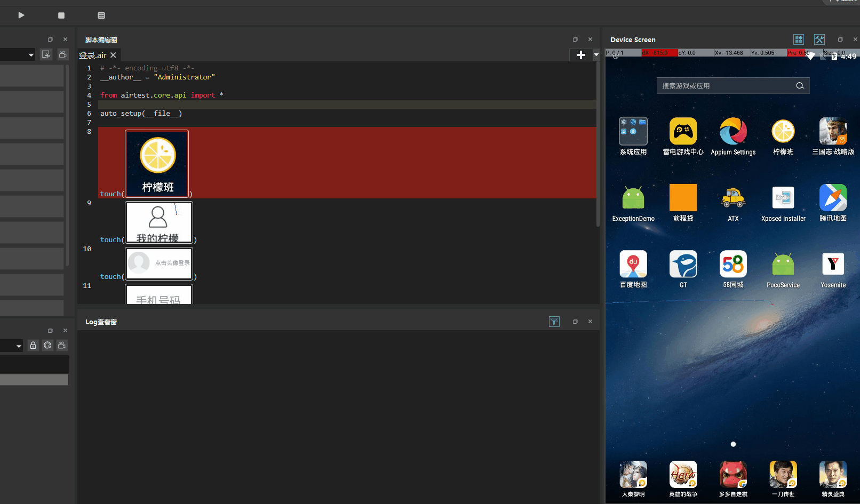Select the 点击头像登录 image in line 10
860x504 pixels.
coord(159,263)
